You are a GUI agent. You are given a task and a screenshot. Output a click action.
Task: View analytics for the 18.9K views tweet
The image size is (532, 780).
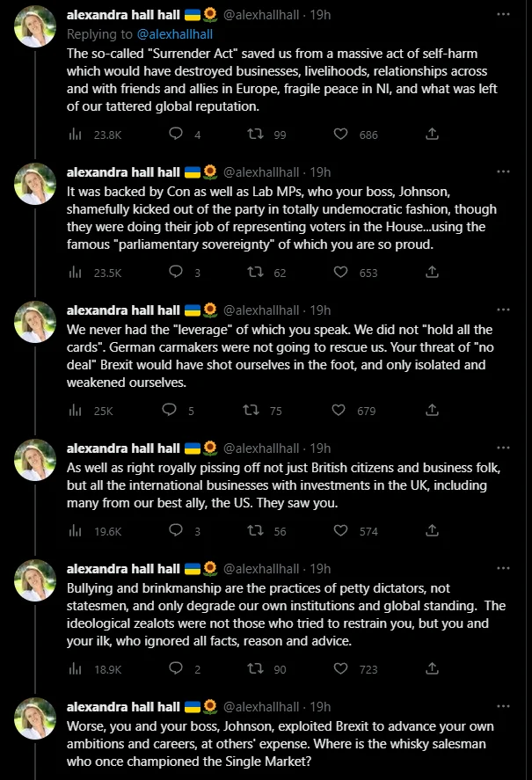point(95,669)
